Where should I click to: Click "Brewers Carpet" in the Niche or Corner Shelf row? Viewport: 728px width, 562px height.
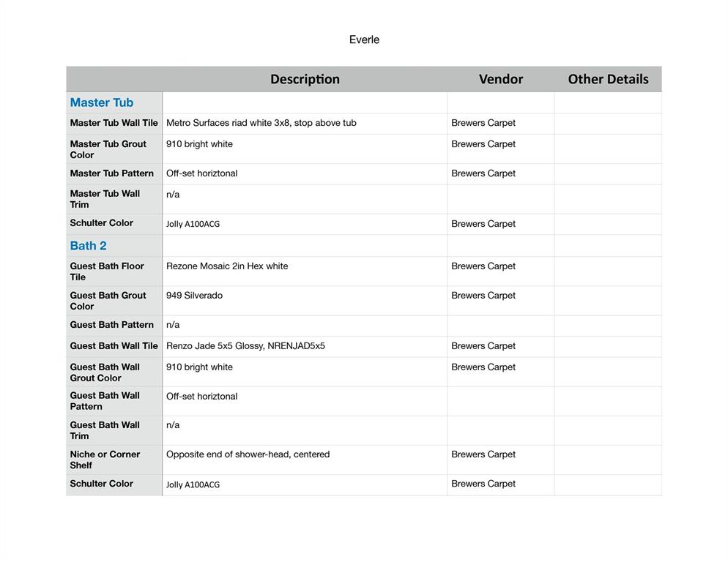pyautogui.click(x=483, y=454)
